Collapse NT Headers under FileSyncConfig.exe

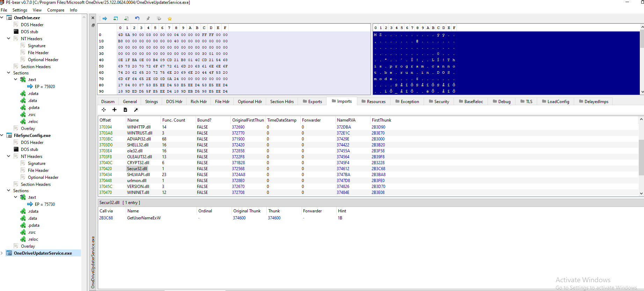pyautogui.click(x=9, y=156)
